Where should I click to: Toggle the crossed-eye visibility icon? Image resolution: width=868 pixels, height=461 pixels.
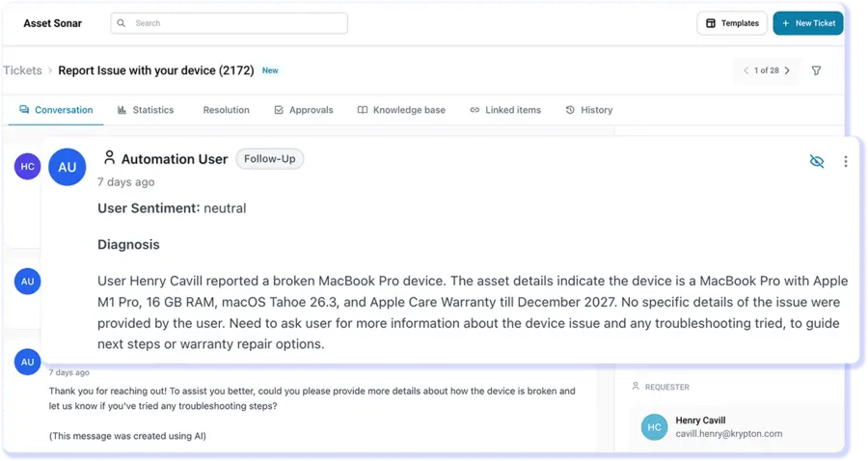click(817, 162)
